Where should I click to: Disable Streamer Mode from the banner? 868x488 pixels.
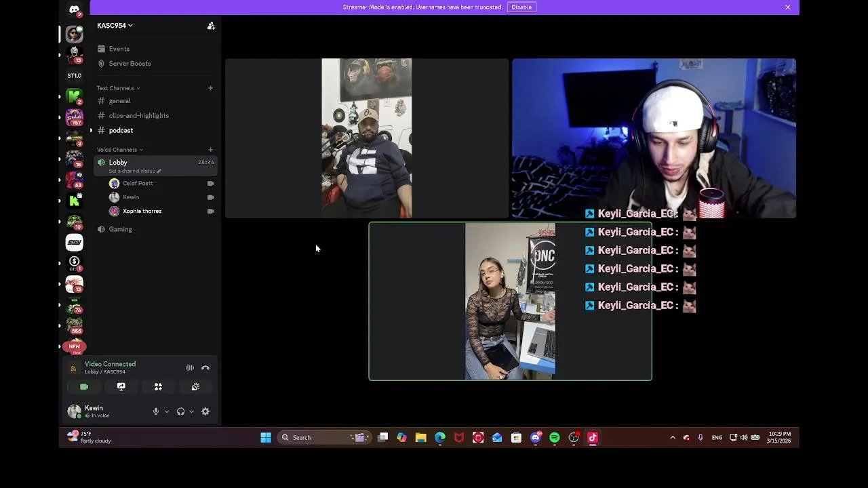[x=521, y=7]
